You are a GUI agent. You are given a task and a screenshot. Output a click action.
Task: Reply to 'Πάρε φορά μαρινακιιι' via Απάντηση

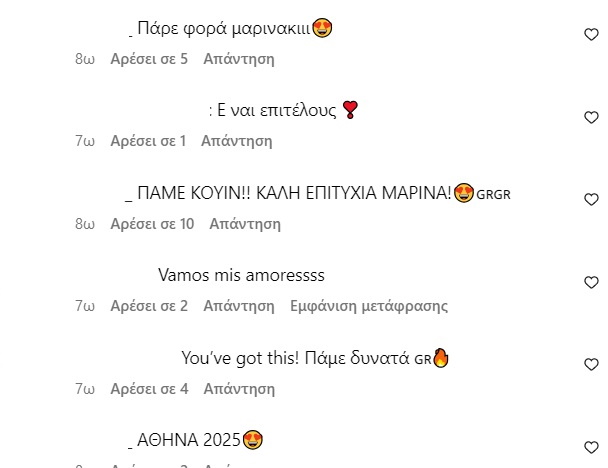click(239, 59)
